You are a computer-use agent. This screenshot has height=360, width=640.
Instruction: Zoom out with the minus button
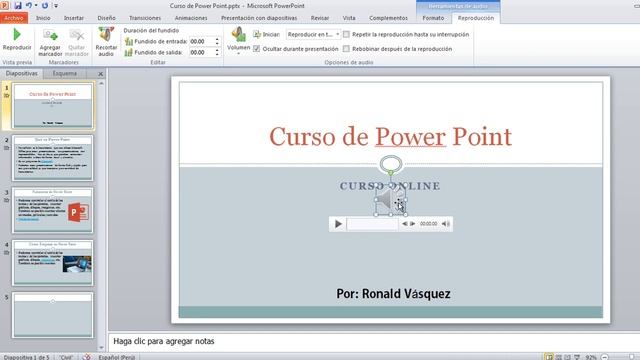click(605, 357)
